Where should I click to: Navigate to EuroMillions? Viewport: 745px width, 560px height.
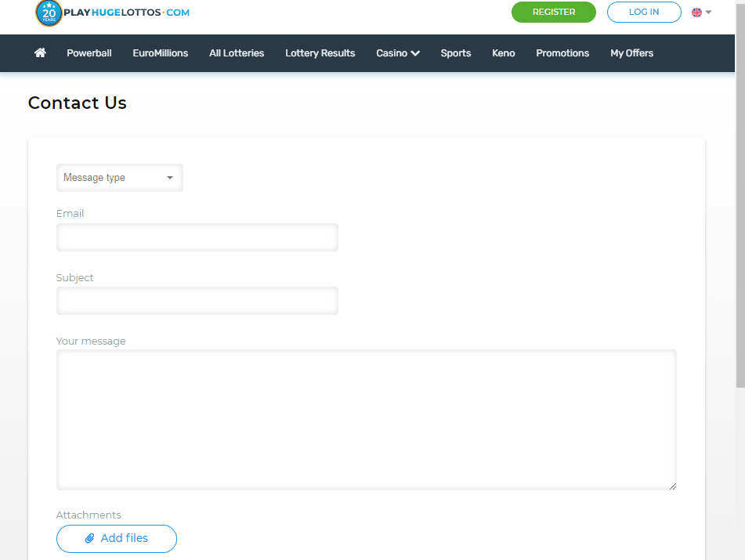161,53
